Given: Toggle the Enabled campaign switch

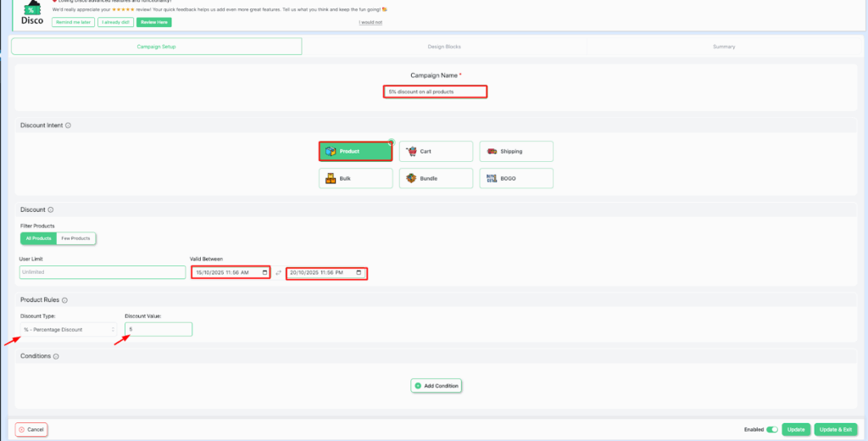Looking at the screenshot, I should pyautogui.click(x=771, y=429).
